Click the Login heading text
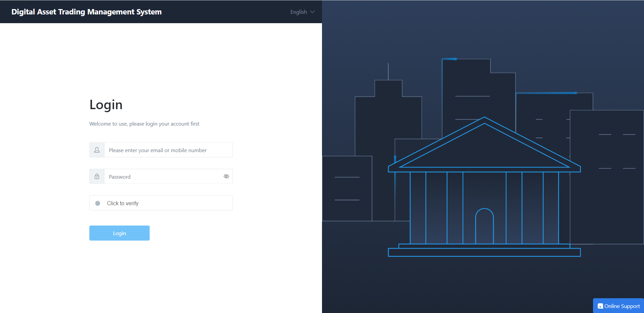The width and height of the screenshot is (644, 313). [106, 105]
